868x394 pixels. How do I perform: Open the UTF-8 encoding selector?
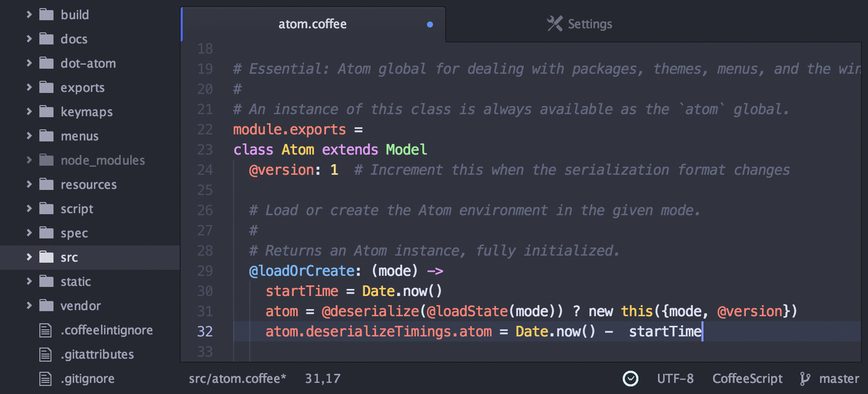[x=675, y=378]
